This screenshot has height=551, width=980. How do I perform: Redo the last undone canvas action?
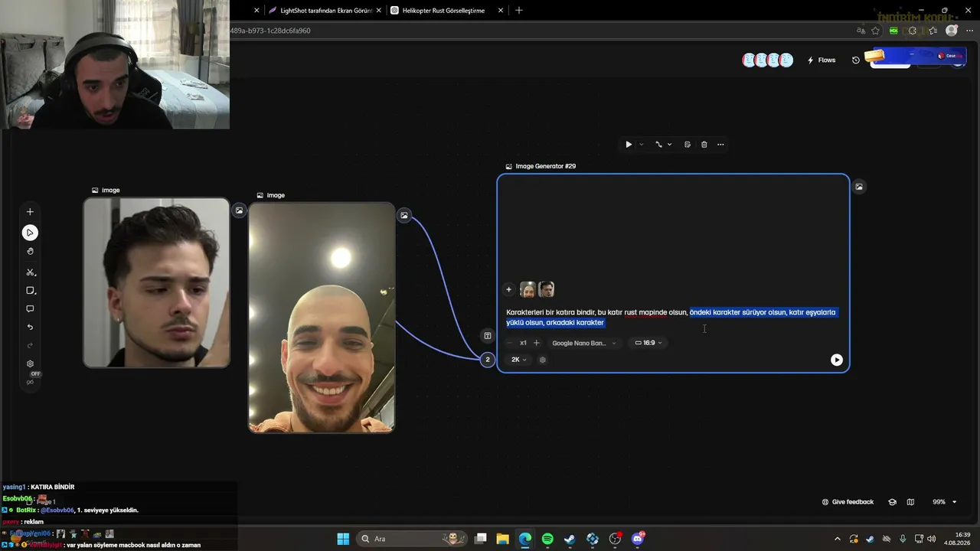click(x=30, y=346)
